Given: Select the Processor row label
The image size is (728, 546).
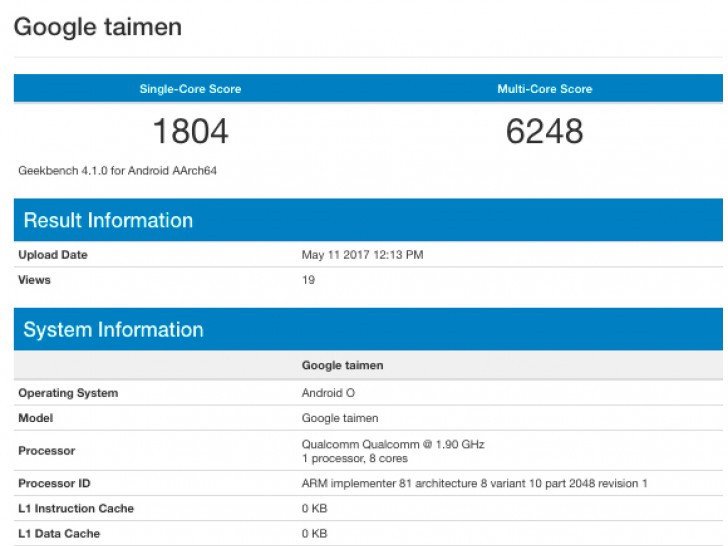Looking at the screenshot, I should click(x=46, y=450).
